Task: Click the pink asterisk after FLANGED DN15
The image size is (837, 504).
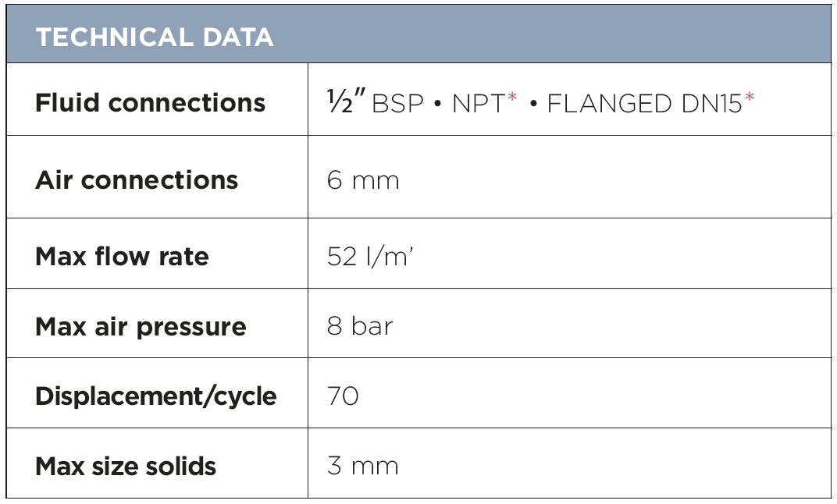Action: click(x=749, y=97)
